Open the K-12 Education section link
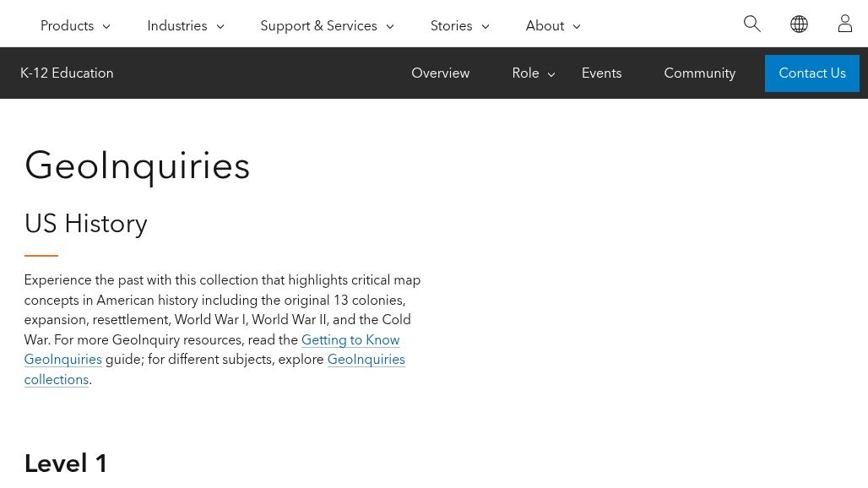Screen dimensions: 868x488 67,73
